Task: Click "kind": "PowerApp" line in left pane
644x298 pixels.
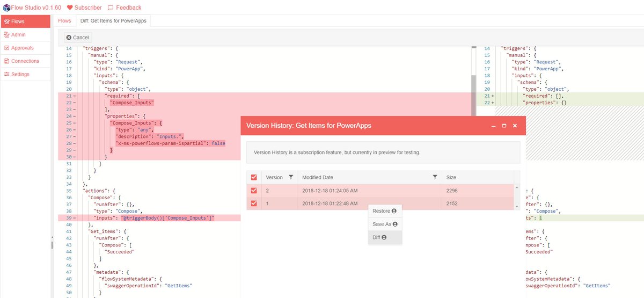Action: [119, 69]
